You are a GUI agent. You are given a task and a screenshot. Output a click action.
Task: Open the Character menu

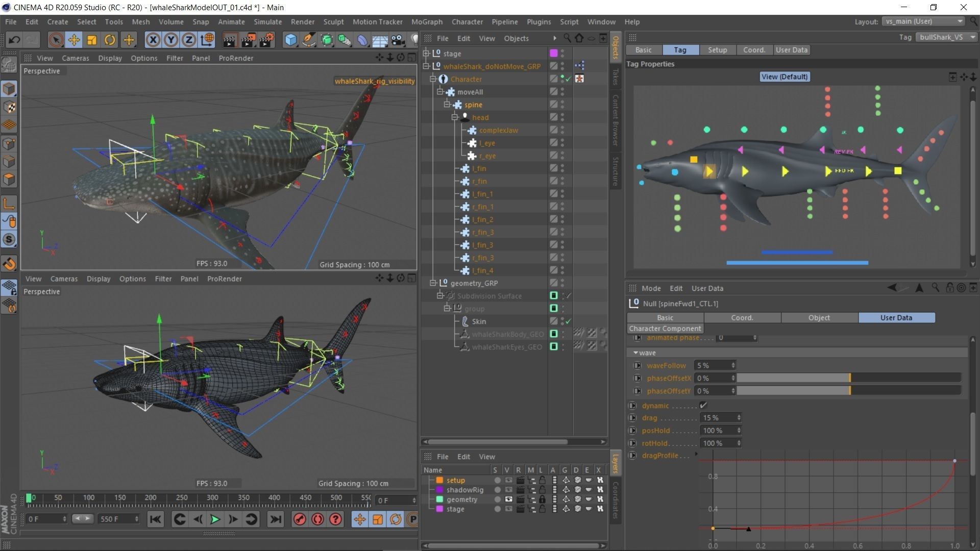coord(467,22)
